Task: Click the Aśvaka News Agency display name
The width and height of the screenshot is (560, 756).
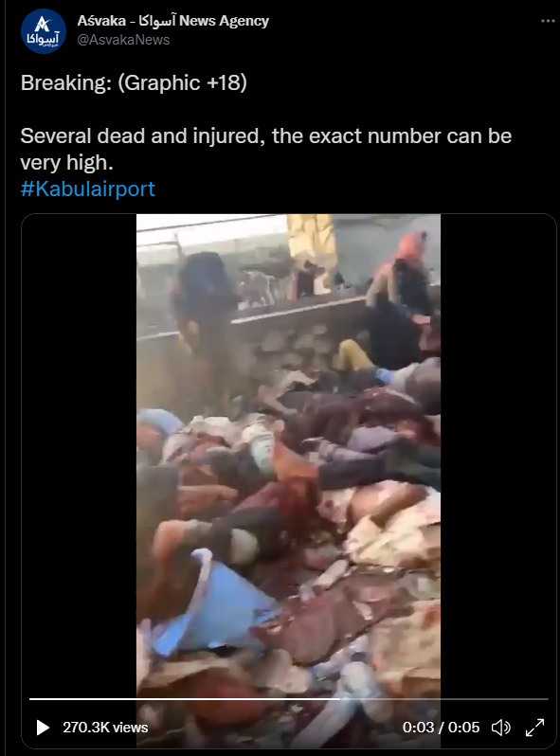Action: tap(173, 21)
